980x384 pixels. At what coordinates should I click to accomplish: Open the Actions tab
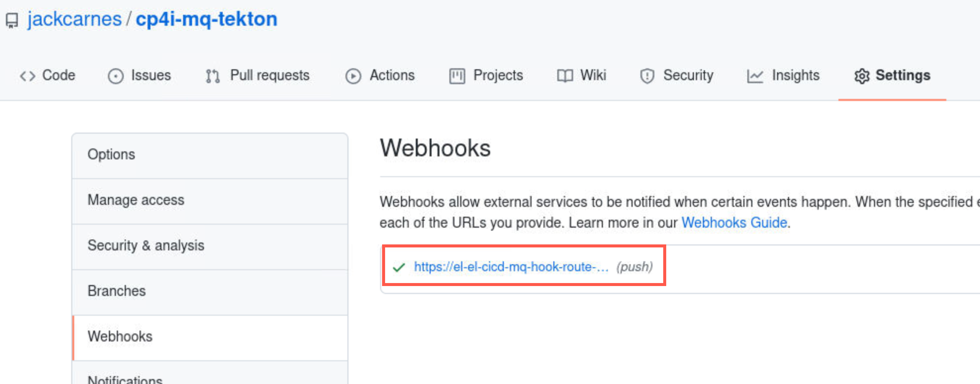380,75
